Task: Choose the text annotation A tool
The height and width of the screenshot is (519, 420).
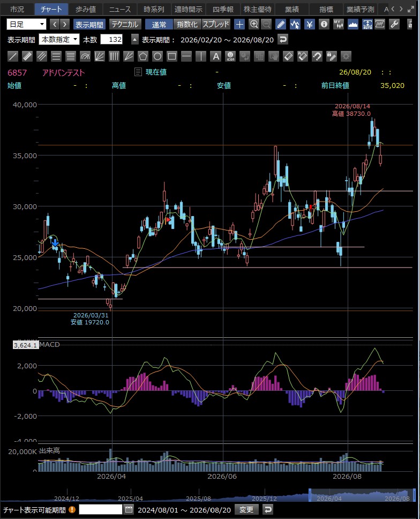Action: point(215,57)
